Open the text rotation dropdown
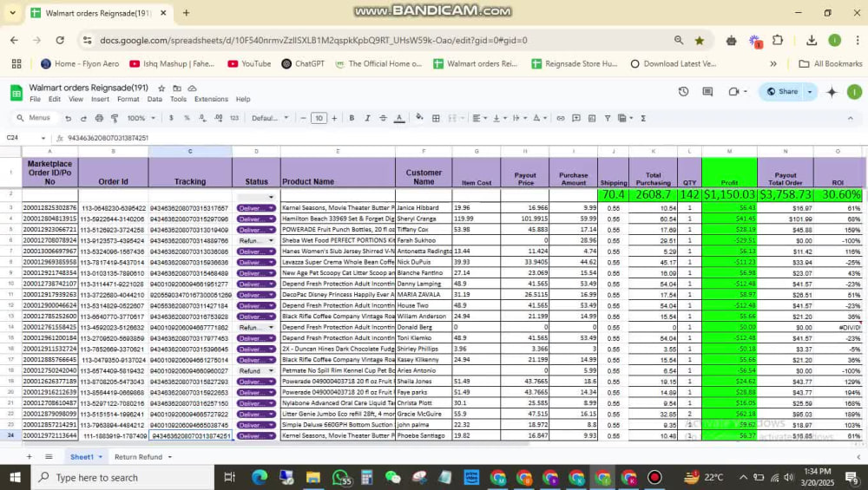This screenshot has width=868, height=490. (x=539, y=118)
